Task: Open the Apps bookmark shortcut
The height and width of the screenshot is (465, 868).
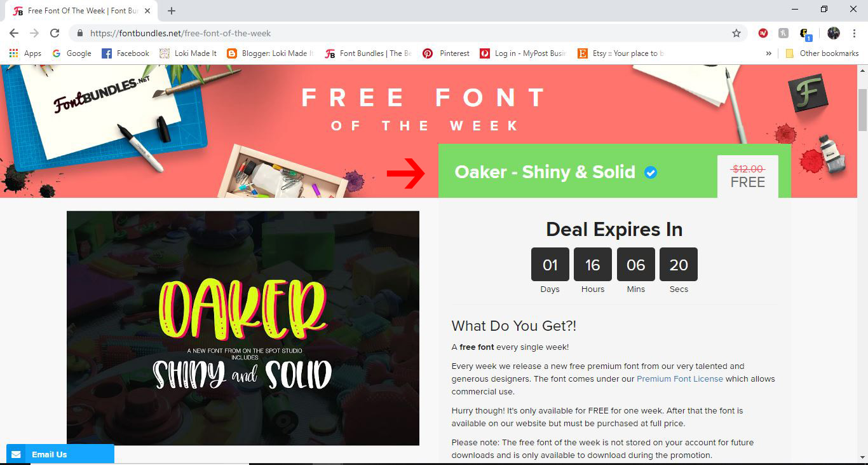Action: click(25, 53)
